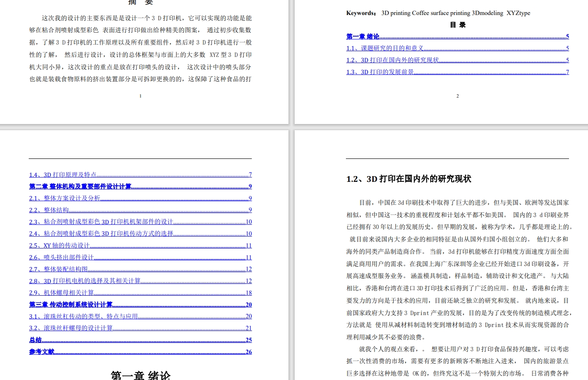Click the line starting 理利用减少其不必要的浪费
Viewport: 588px width, 380px height.
click(386, 337)
